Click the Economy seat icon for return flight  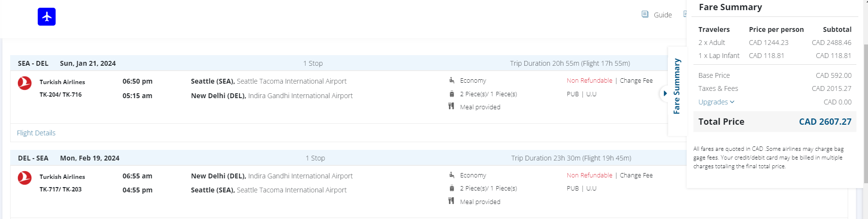tap(451, 175)
